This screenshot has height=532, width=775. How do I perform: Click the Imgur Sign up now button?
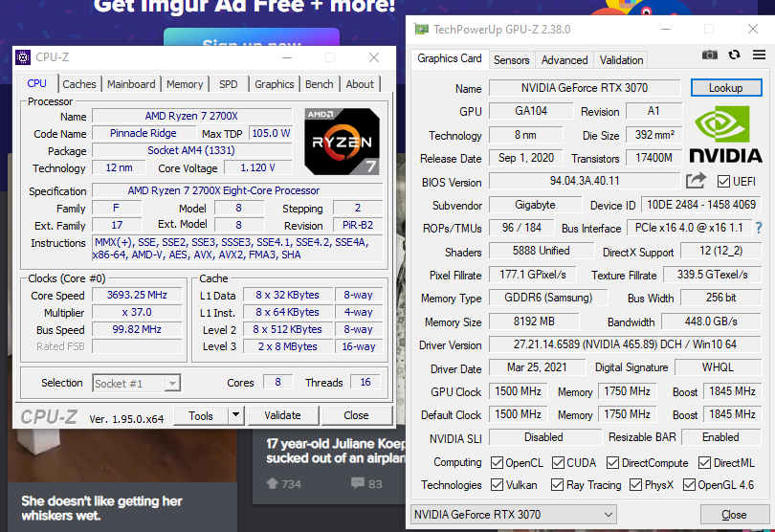252,37
